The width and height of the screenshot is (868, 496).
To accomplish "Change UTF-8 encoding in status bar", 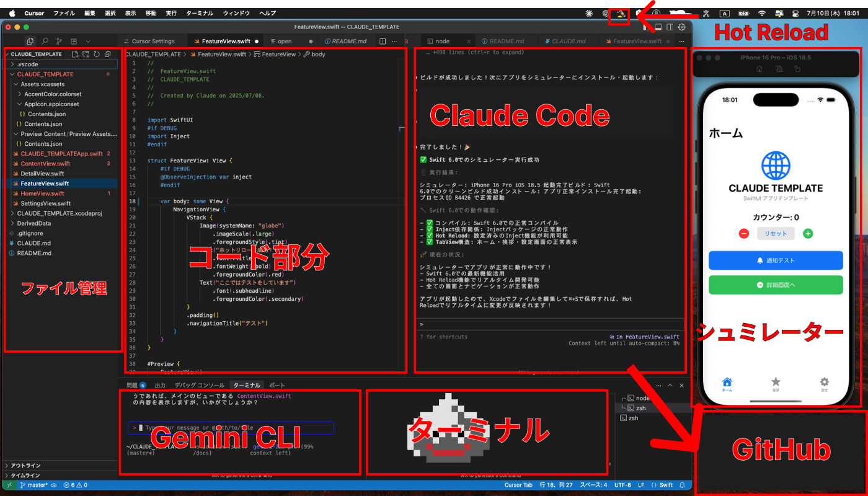I will coord(622,485).
